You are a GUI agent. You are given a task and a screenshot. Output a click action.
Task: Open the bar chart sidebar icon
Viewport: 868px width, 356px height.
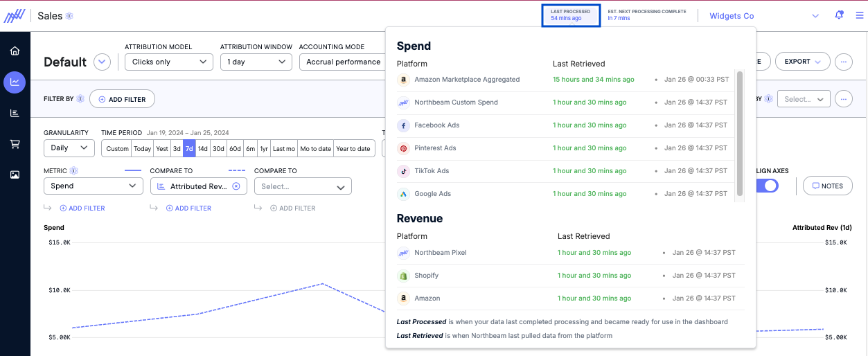click(x=15, y=113)
